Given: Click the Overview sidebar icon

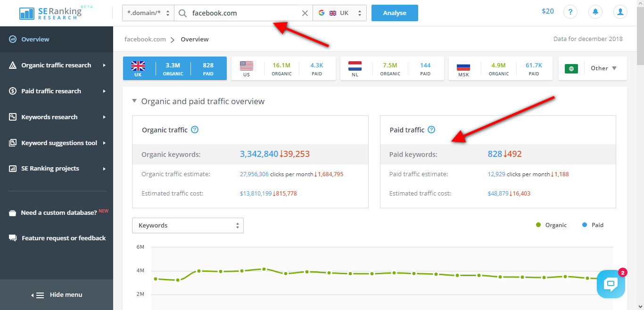Looking at the screenshot, I should pos(13,39).
